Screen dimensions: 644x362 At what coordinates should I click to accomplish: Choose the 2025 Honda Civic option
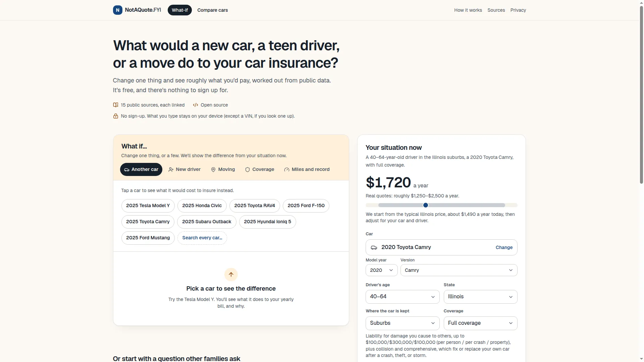202,205
